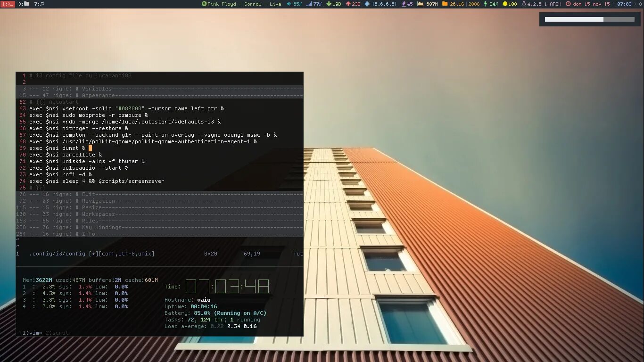644x362 pixels.
Task: Expand the Resize fold in vim
Action: pos(159,207)
